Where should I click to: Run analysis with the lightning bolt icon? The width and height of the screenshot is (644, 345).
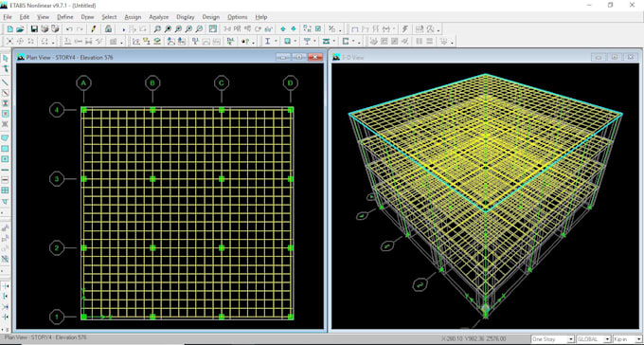click(x=405, y=29)
